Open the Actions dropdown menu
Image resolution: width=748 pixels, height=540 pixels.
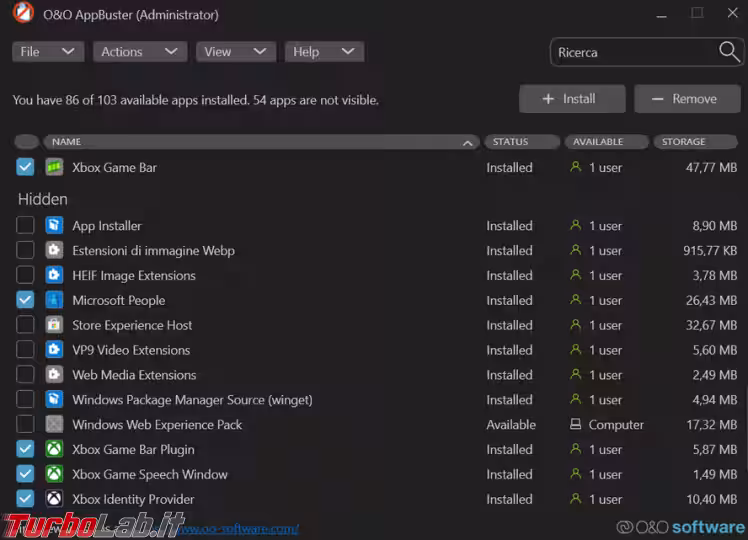(140, 52)
